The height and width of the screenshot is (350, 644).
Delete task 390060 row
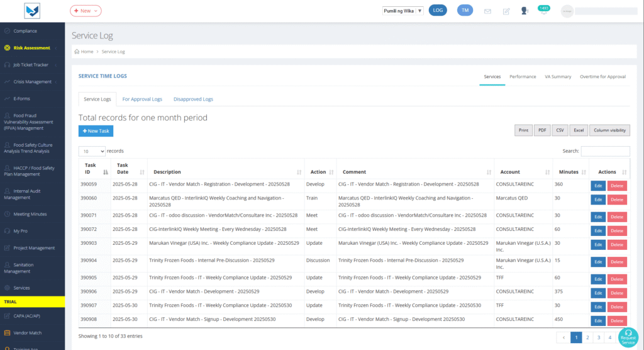[617, 200]
